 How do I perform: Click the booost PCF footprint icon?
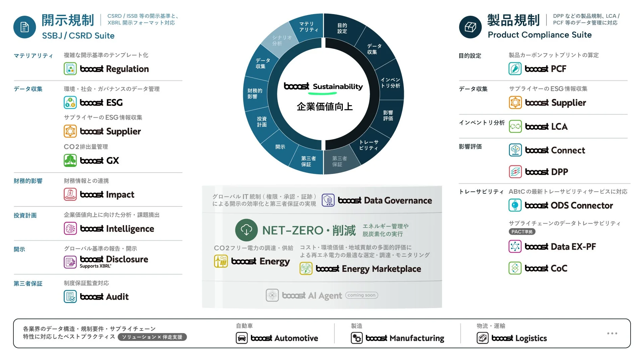(515, 69)
